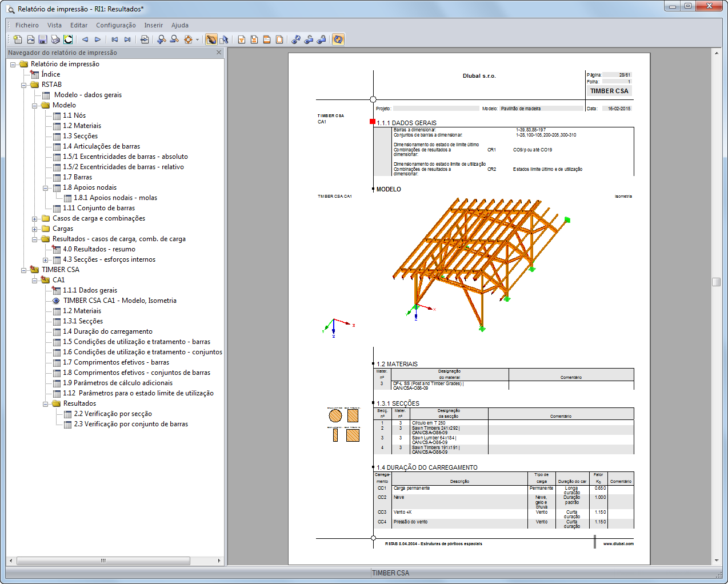The width and height of the screenshot is (728, 584).
Task: Open the Configuração menu
Action: tap(116, 25)
